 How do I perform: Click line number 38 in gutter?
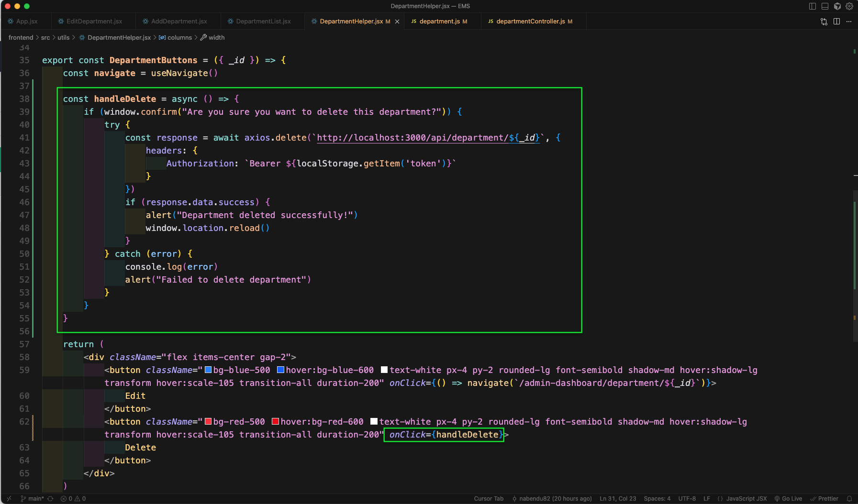tap(24, 99)
